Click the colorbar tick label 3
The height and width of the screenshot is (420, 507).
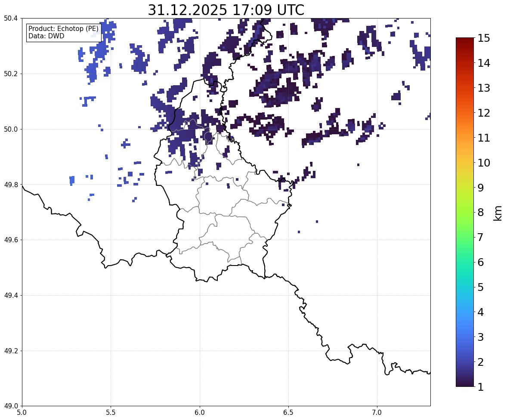[x=481, y=337]
